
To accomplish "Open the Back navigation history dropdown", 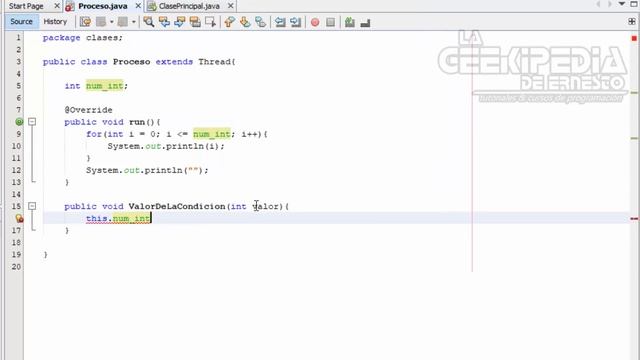I will pyautogui.click(x=111, y=22).
